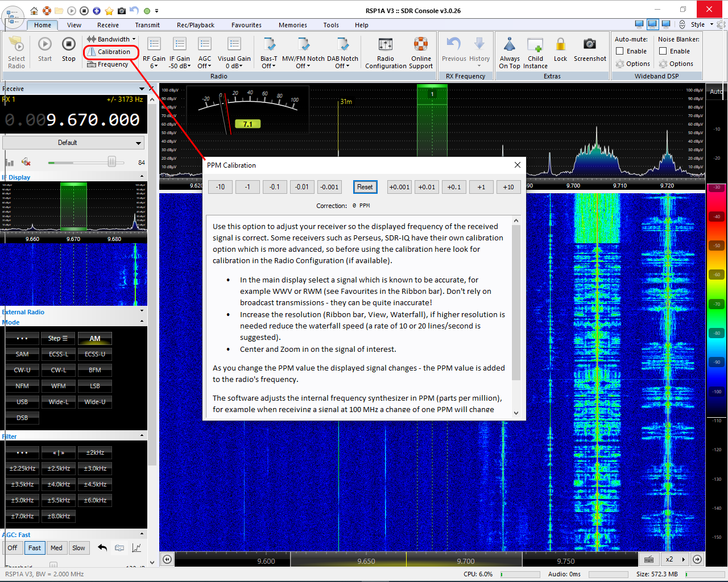The image size is (728, 582).
Task: Click the +0.01 PPM correction button
Action: 427,187
